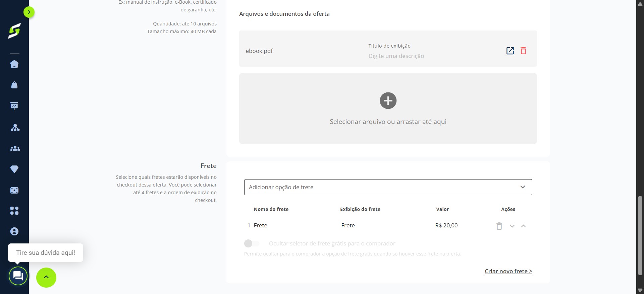Open the ticket coupon icon in sidebar

(x=14, y=190)
